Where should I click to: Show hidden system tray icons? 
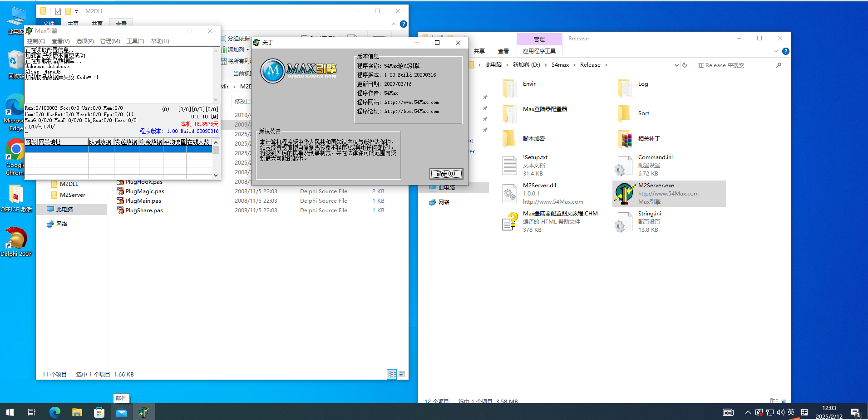(748, 412)
